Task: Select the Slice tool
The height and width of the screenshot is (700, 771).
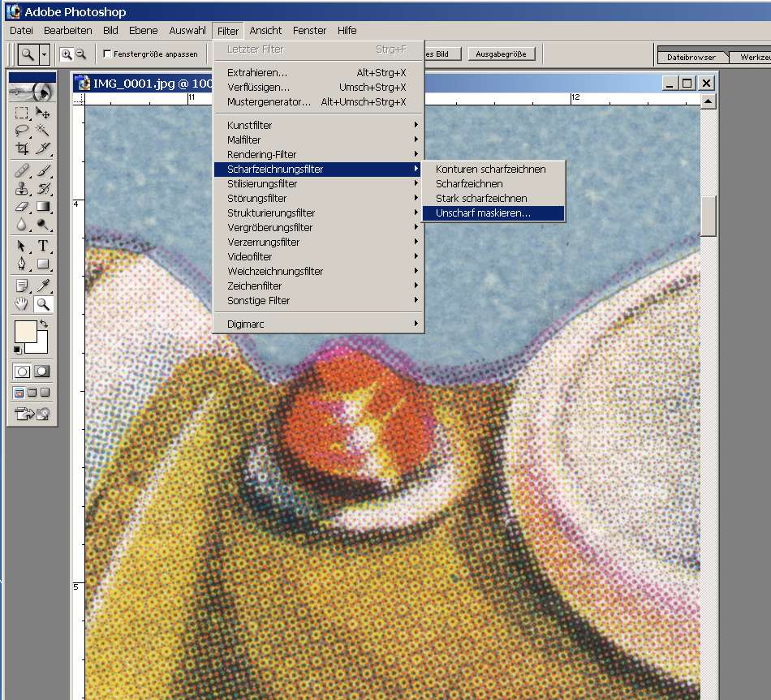Action: tap(43, 148)
